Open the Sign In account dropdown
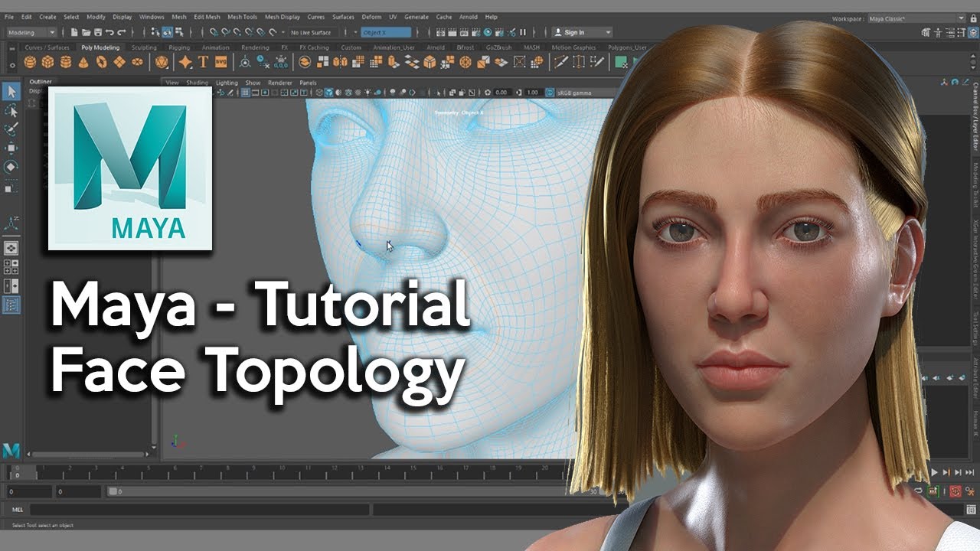Image resolution: width=980 pixels, height=551 pixels. click(582, 32)
